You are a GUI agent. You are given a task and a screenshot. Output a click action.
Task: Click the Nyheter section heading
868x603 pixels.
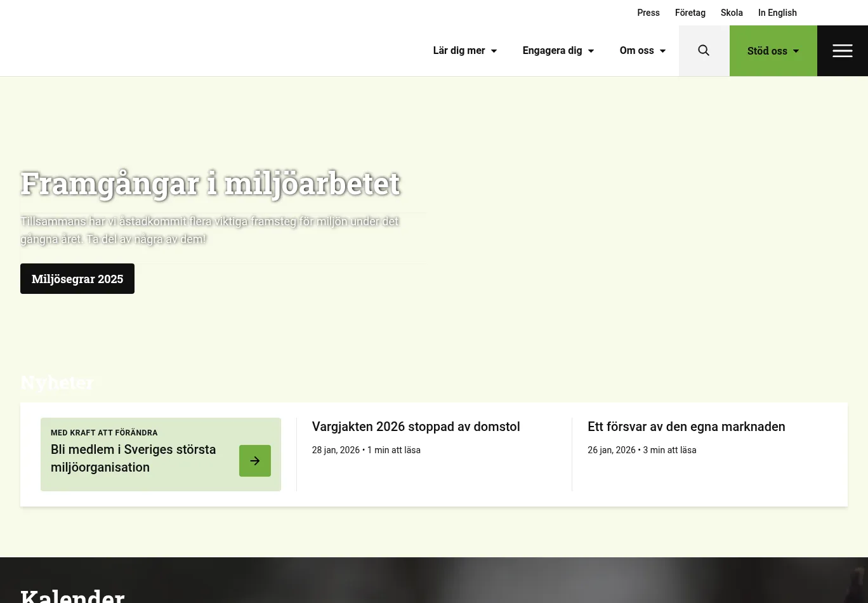point(57,383)
